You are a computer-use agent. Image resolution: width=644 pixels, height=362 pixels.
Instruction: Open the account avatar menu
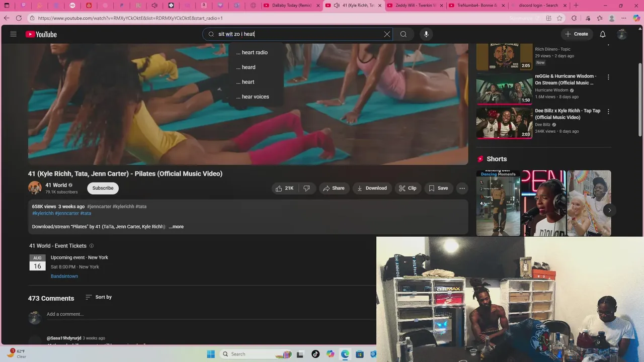point(622,34)
